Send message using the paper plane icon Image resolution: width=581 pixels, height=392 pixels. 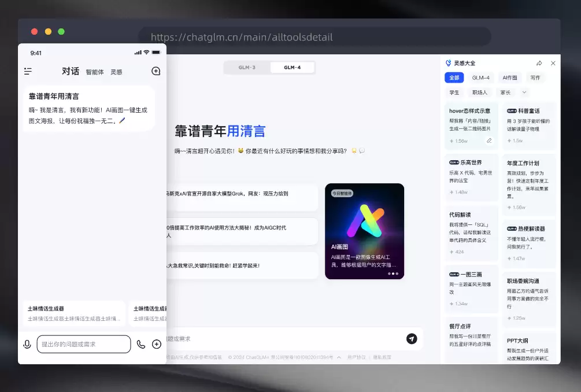pyautogui.click(x=412, y=338)
